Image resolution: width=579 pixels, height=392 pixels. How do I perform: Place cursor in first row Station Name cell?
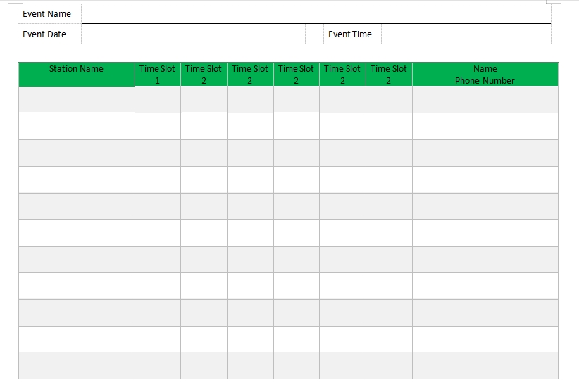pos(76,100)
